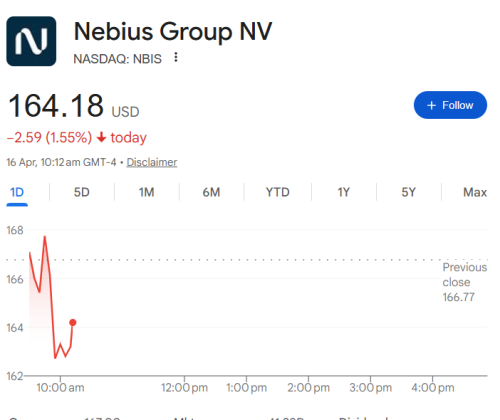Open the three-dot options menu beside NBIS

pos(176,58)
